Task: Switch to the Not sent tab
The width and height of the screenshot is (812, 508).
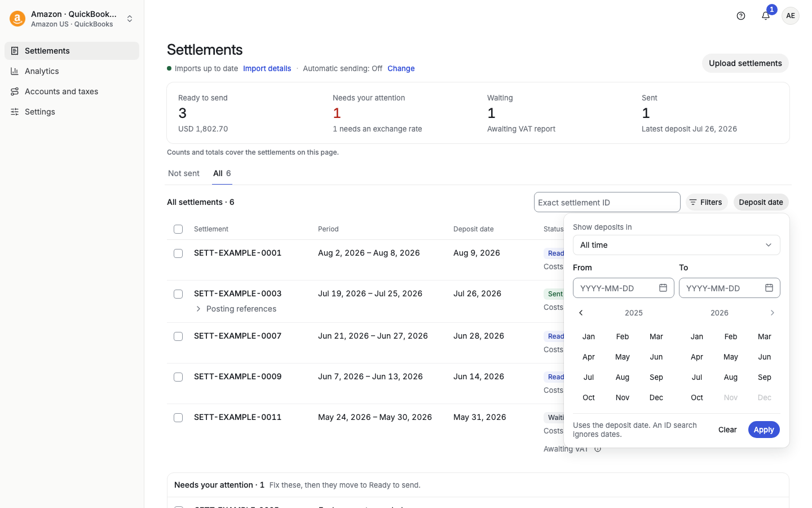Action: 184,173
